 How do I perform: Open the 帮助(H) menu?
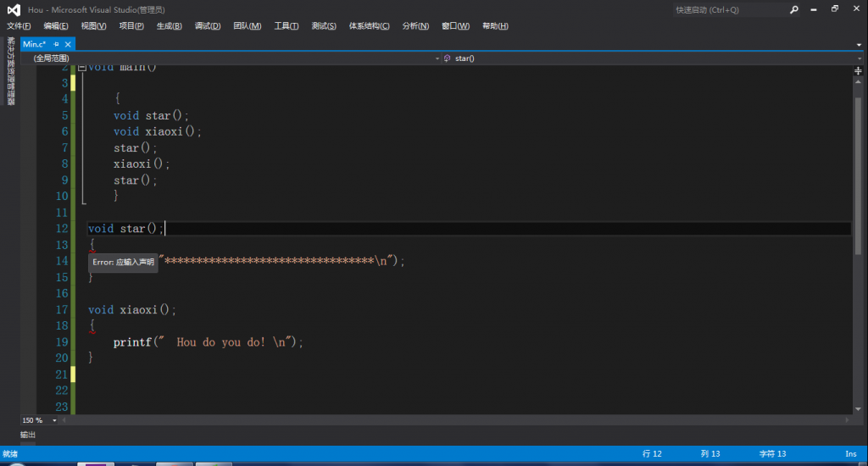(x=495, y=26)
